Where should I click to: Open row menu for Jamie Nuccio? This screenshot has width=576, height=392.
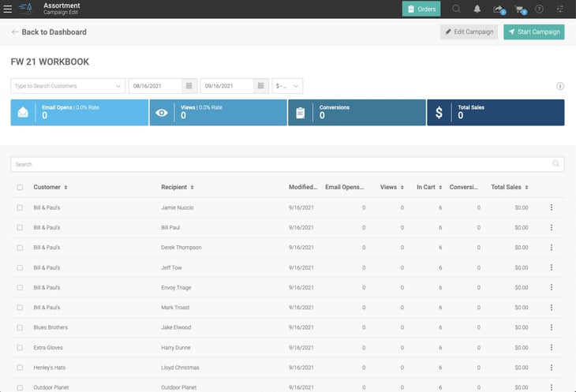552,207
